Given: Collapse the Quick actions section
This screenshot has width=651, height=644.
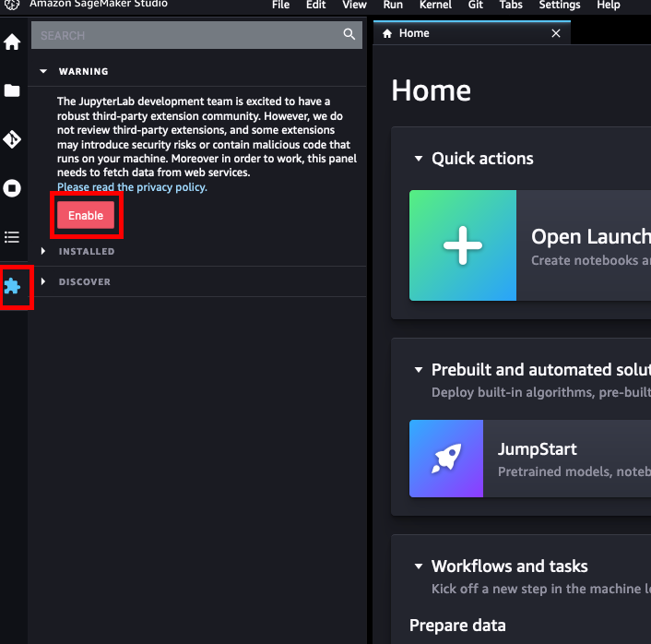Looking at the screenshot, I should [x=419, y=159].
